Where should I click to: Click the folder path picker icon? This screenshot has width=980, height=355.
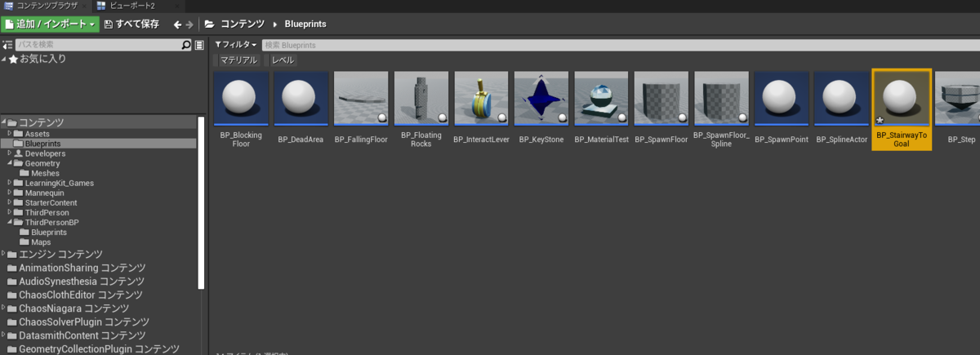(x=210, y=24)
